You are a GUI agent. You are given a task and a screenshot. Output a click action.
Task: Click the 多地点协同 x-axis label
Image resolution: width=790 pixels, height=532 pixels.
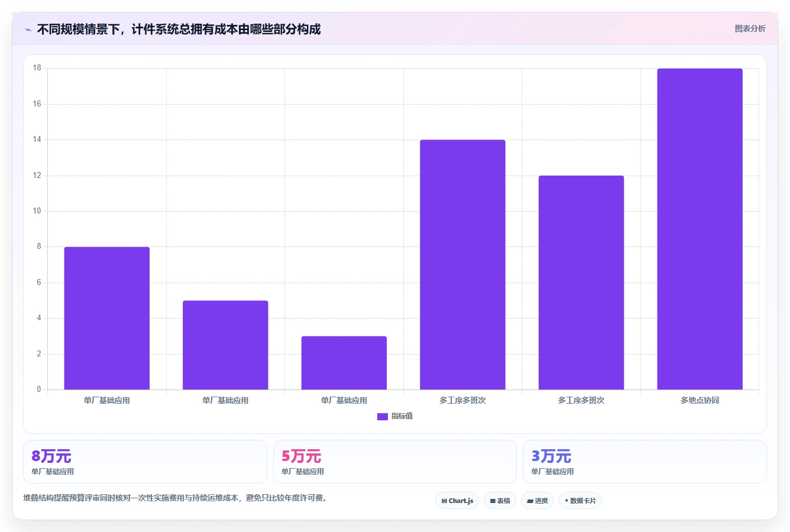point(700,401)
